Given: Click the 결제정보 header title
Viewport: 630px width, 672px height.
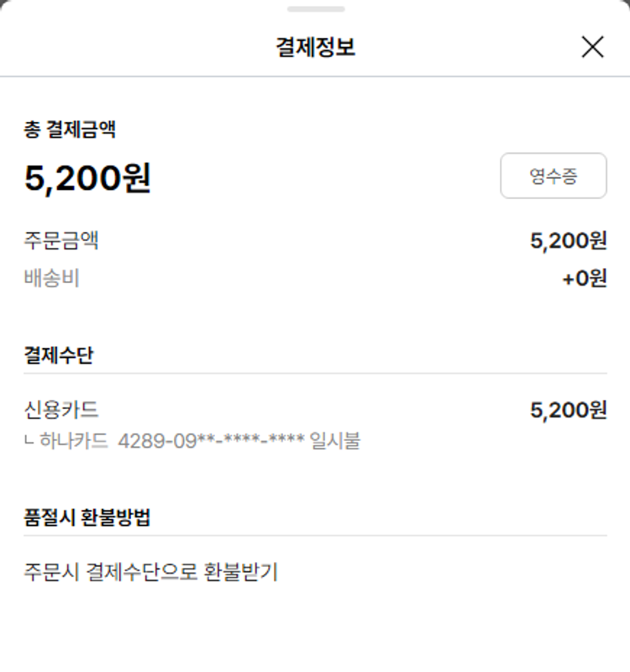Looking at the screenshot, I should click(315, 47).
